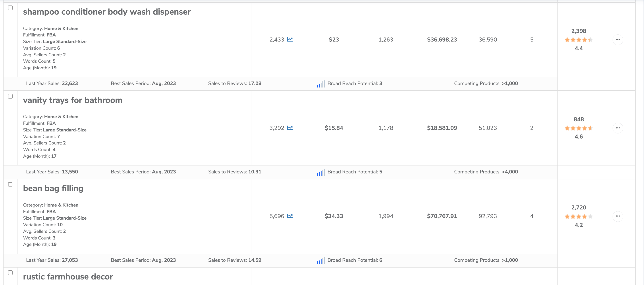Viewport: 644px width, 285px height.
Task: Click revenue $36,698.23
Action: pyautogui.click(x=442, y=39)
